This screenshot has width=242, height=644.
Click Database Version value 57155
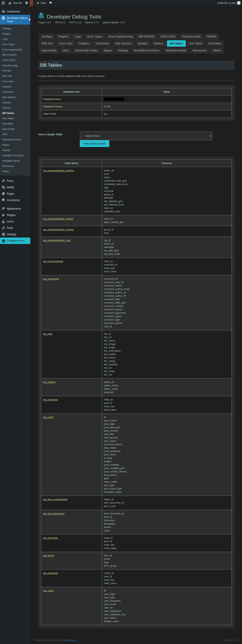[107, 107]
